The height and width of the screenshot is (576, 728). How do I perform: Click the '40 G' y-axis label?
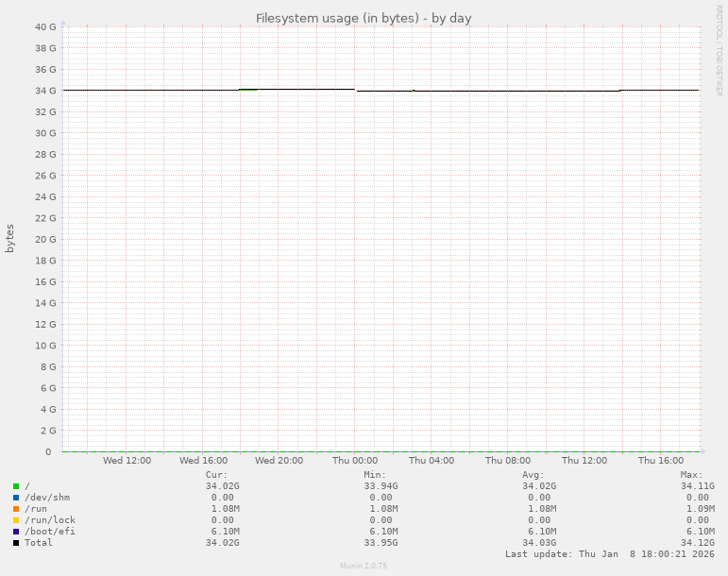click(x=45, y=27)
